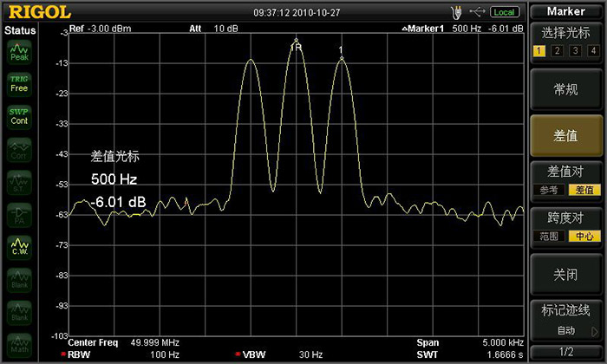The width and height of the screenshot is (607, 364).
Task: Click the Local mode indicator
Action: [504, 11]
